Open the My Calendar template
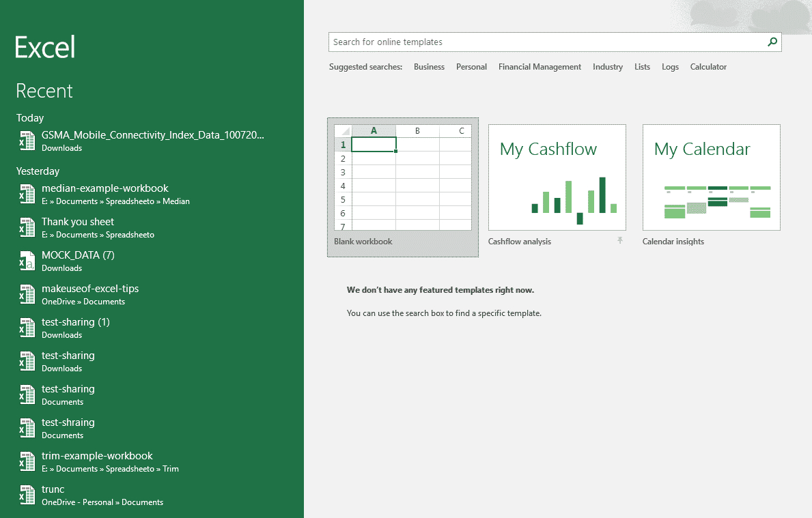 click(x=711, y=177)
